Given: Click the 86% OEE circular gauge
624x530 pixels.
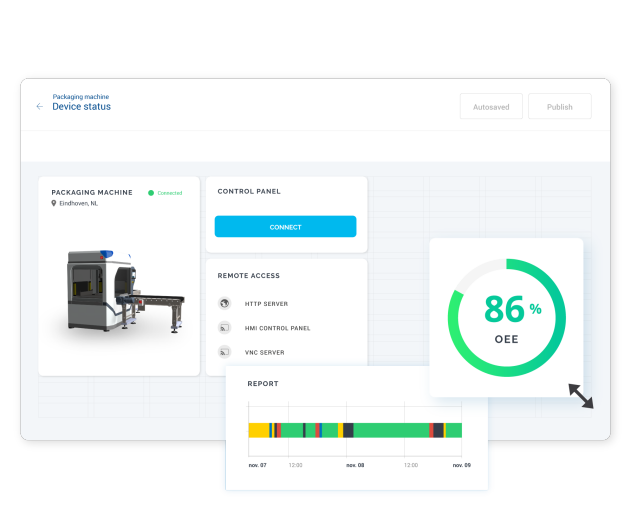Looking at the screenshot, I should point(506,316).
